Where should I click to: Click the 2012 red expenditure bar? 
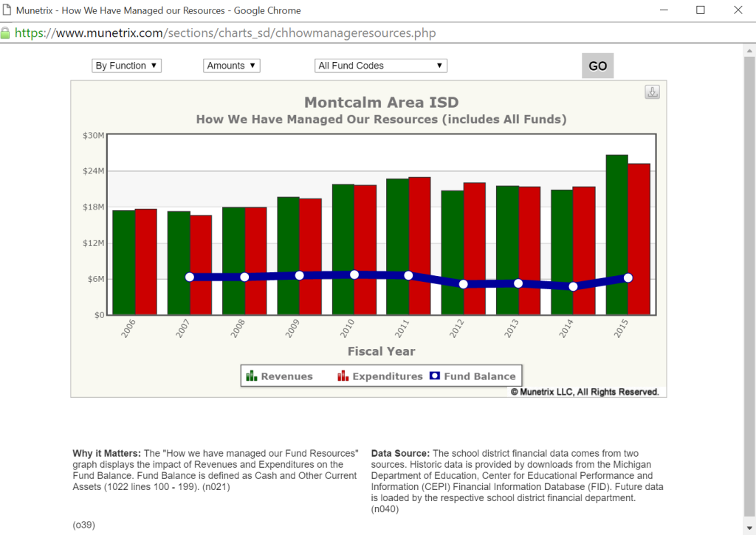pos(475,249)
